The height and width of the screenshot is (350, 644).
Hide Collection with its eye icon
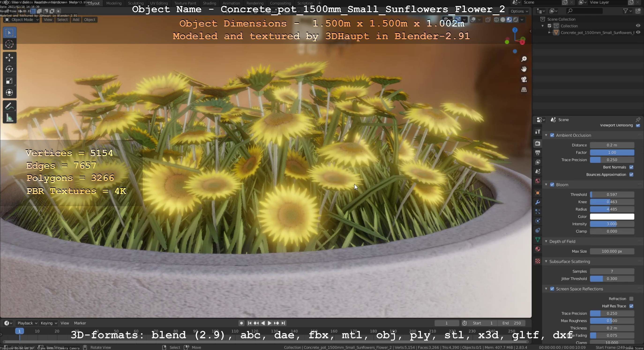click(638, 26)
